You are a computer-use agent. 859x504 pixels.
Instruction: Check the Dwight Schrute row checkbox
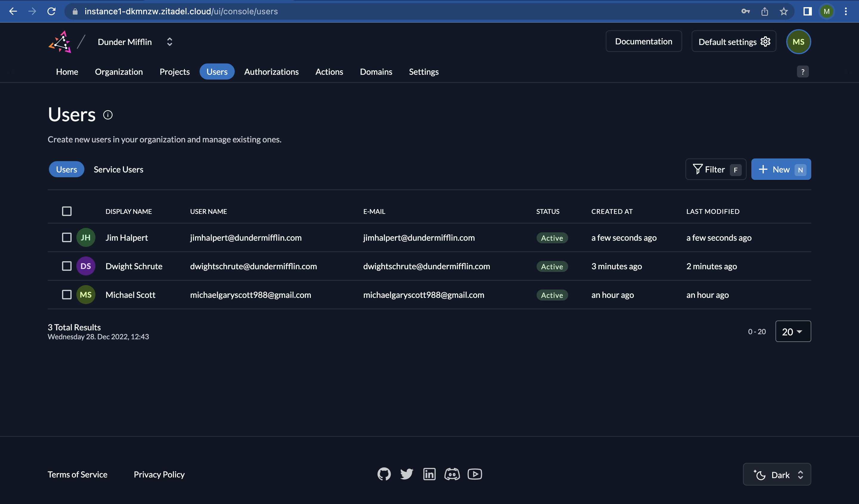click(67, 266)
